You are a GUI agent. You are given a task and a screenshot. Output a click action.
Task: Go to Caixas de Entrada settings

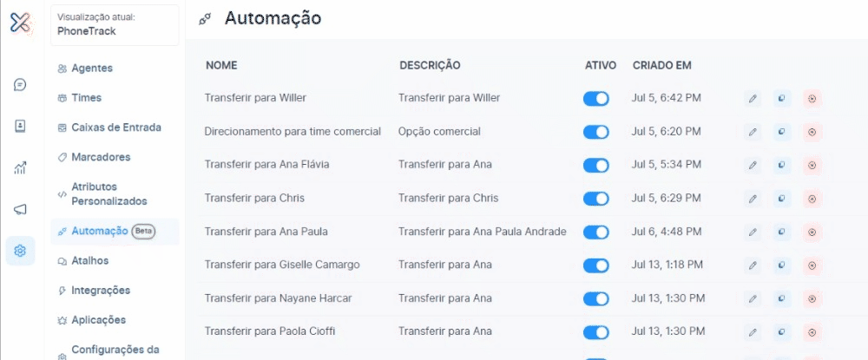[115, 128]
